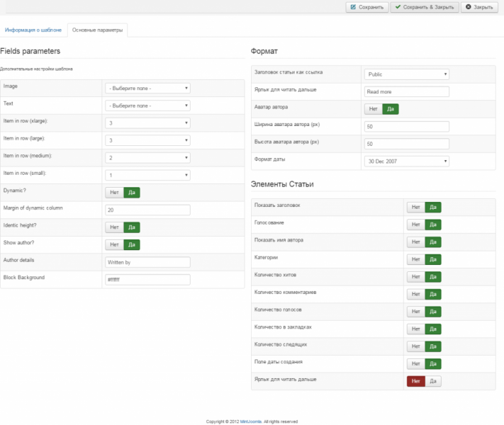This screenshot has width=504, height=425.
Task: Click Сохранить & Закрыть button
Action: tap(424, 7)
